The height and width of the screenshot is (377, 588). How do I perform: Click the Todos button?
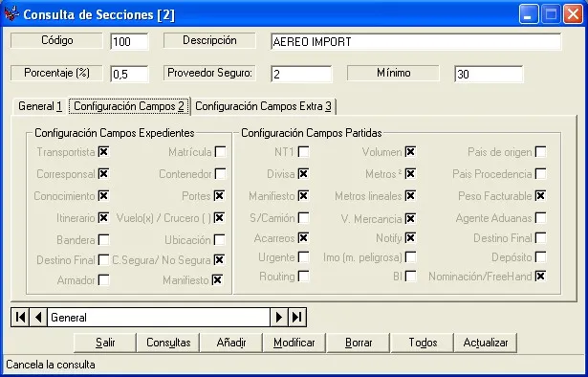tap(423, 343)
